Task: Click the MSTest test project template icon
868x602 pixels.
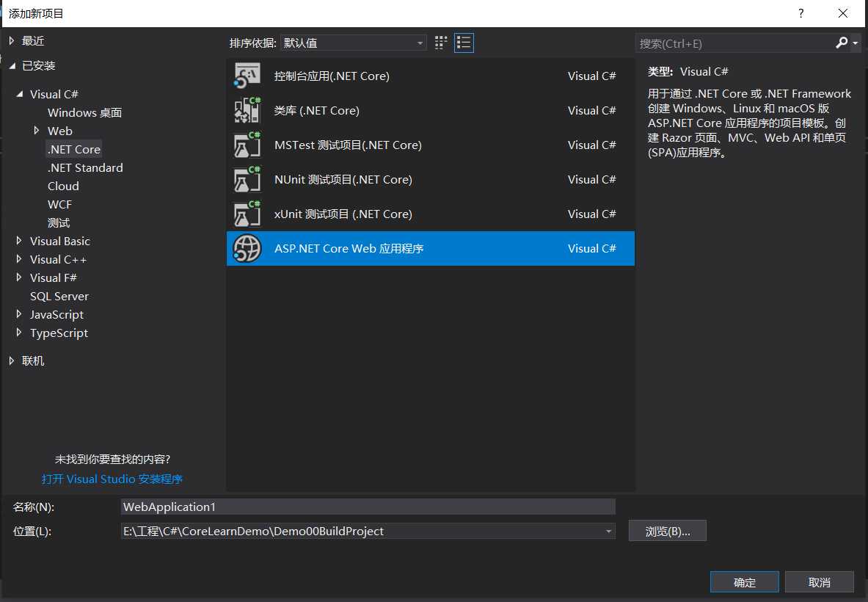Action: 247,145
